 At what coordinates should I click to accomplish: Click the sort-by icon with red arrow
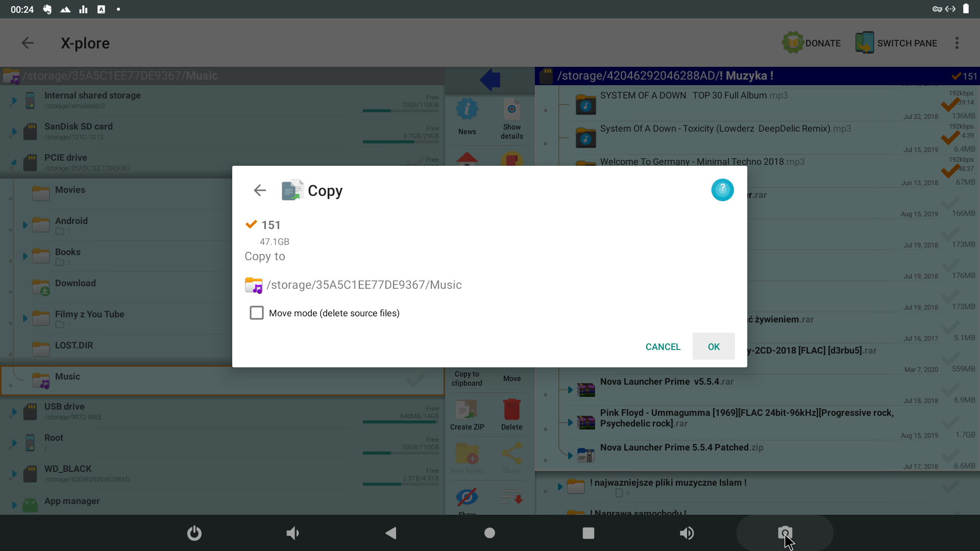[x=511, y=496]
